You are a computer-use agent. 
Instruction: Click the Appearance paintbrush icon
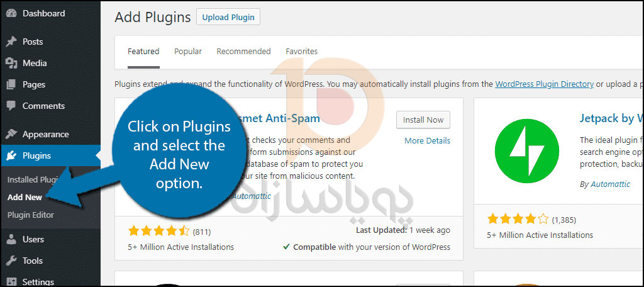pyautogui.click(x=11, y=134)
